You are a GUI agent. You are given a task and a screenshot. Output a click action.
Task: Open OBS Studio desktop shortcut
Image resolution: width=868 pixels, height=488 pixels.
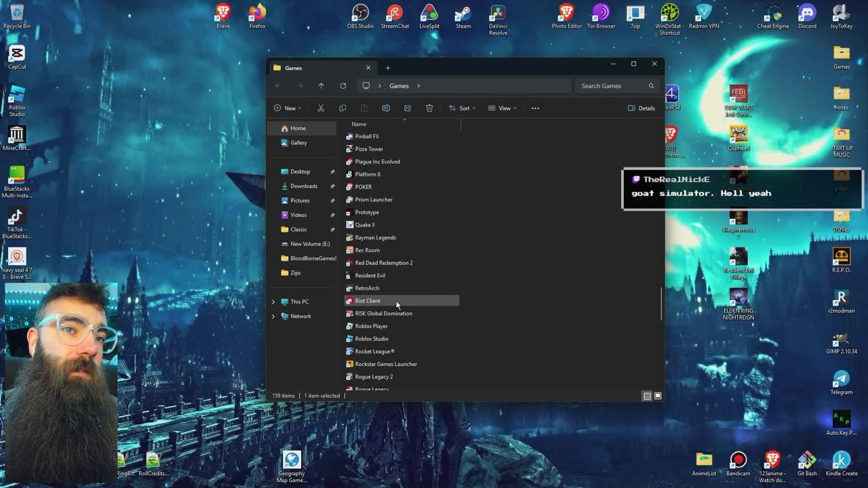[360, 16]
